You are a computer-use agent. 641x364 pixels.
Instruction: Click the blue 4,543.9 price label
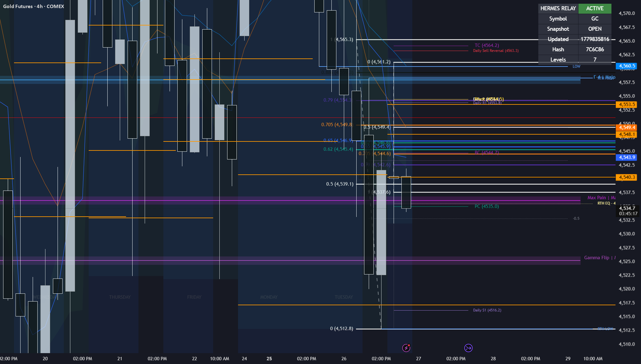tap(627, 157)
